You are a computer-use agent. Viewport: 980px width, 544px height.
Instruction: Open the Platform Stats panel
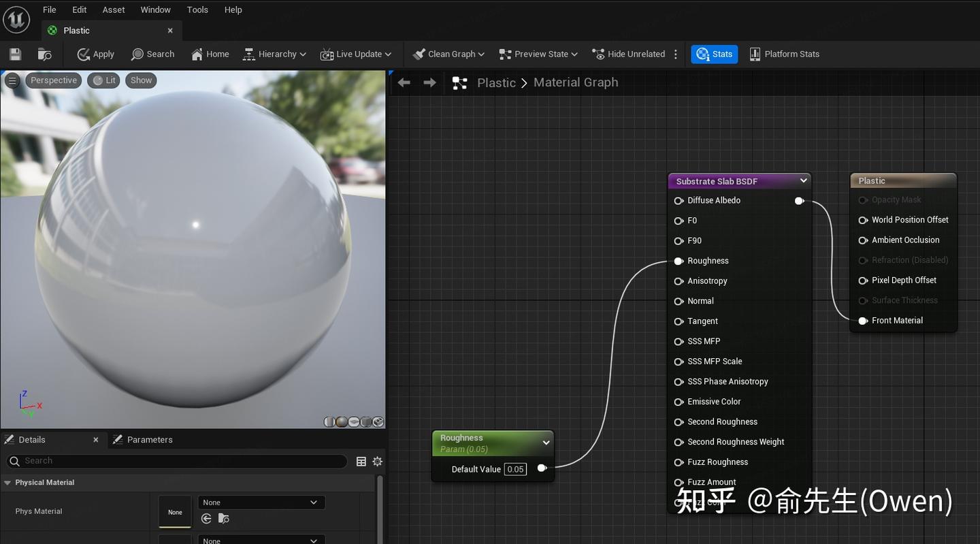tap(784, 54)
